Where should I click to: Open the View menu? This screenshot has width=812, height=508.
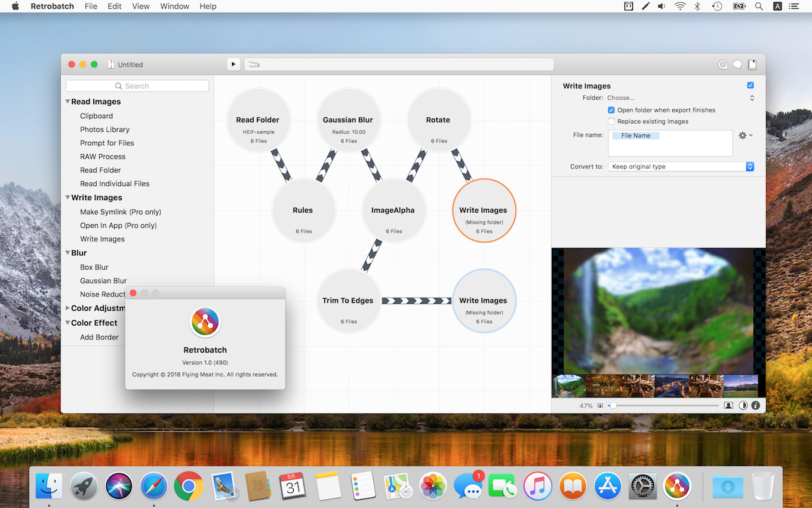tap(141, 6)
